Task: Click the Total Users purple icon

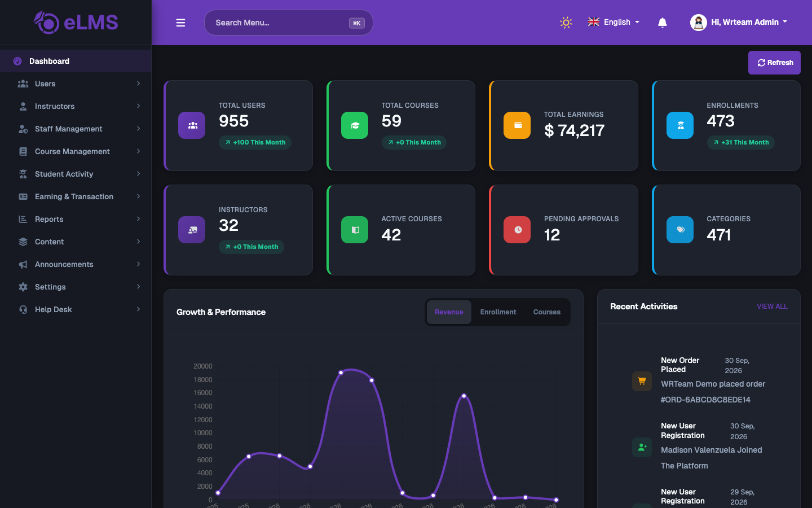Action: [x=192, y=125]
